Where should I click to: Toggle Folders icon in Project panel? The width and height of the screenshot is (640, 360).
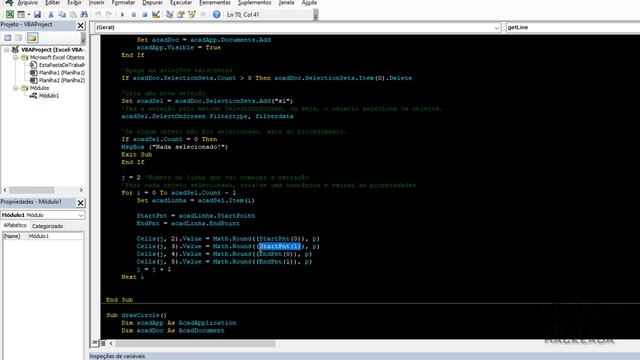(33, 38)
